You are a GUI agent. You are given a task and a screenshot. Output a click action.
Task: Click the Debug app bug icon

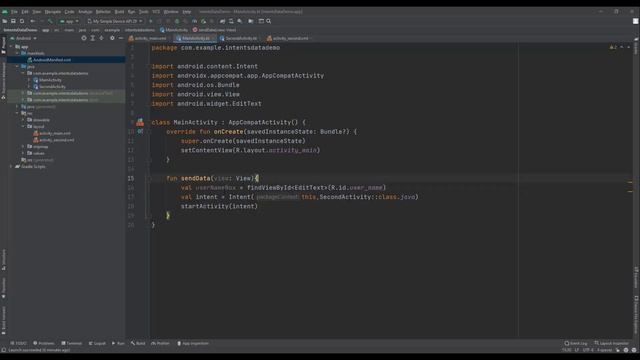coord(177,21)
